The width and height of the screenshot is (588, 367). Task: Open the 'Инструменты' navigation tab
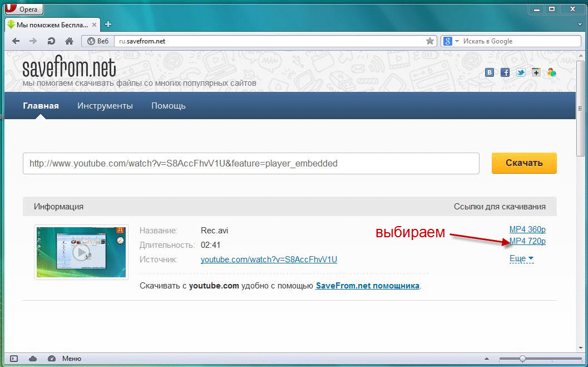tap(105, 106)
